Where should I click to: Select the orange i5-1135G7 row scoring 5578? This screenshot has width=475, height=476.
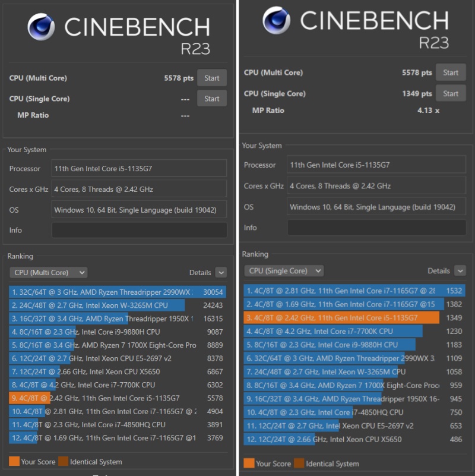pos(118,398)
